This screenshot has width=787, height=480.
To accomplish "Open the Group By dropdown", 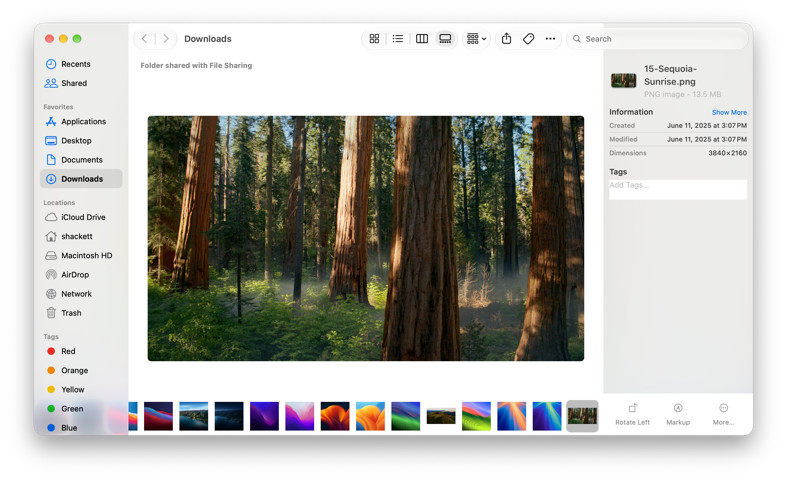I will 476,39.
